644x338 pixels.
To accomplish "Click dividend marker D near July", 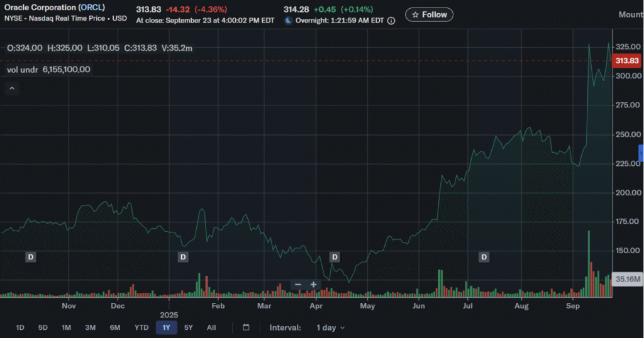I will pyautogui.click(x=484, y=257).
